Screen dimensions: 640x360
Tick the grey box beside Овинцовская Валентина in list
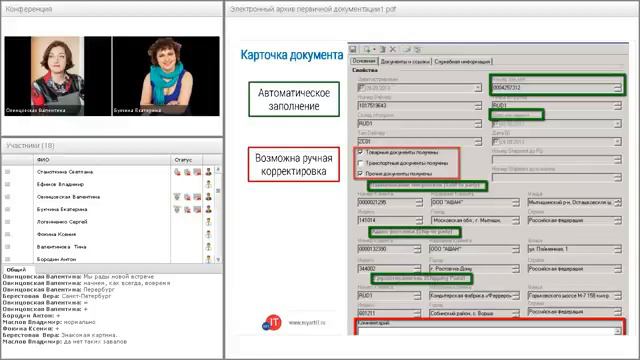pos(8,197)
